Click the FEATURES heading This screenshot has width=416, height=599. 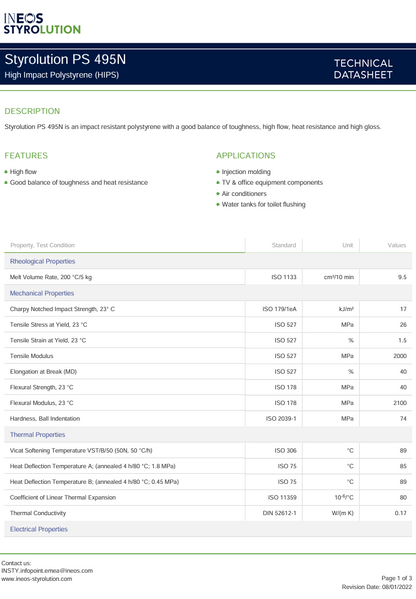point(26,155)
